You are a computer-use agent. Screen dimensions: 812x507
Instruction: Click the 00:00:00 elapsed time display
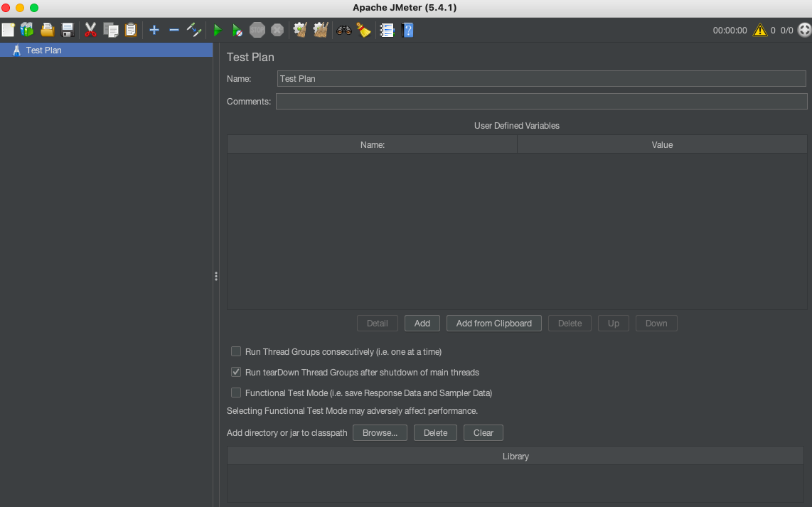[730, 31]
